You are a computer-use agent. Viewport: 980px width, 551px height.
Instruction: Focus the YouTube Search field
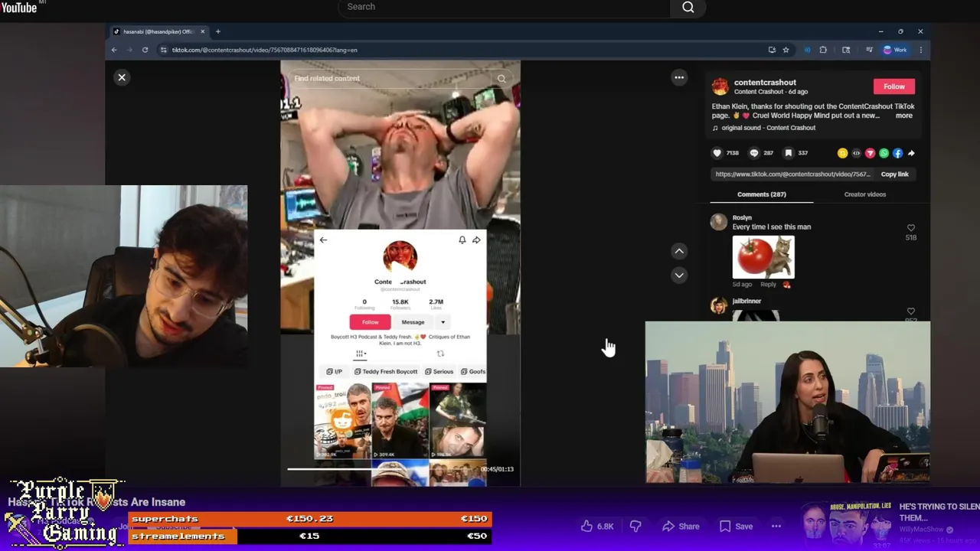(x=504, y=7)
